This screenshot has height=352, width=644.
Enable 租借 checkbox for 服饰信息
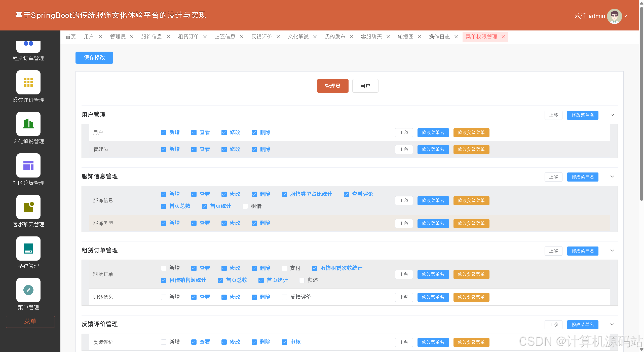[245, 206]
